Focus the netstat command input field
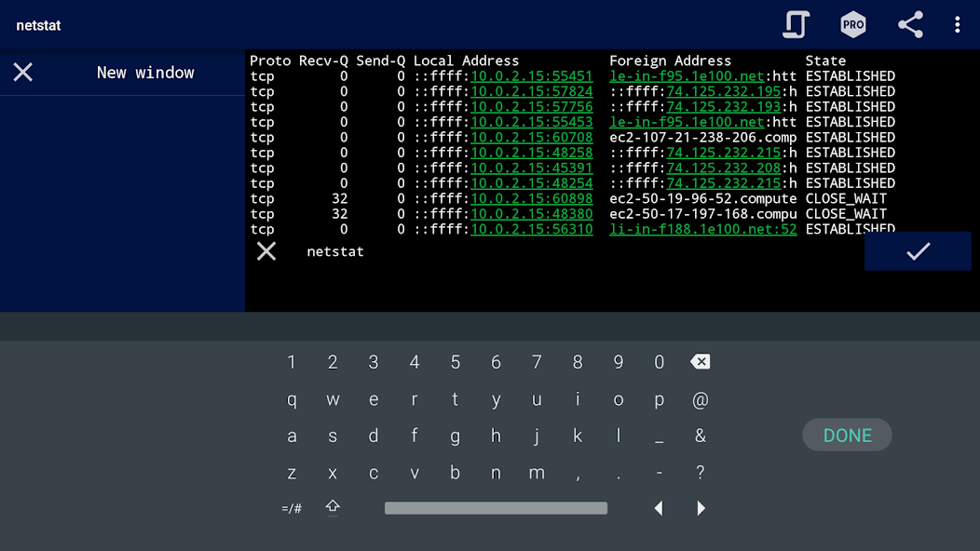The height and width of the screenshot is (551, 980). point(559,251)
